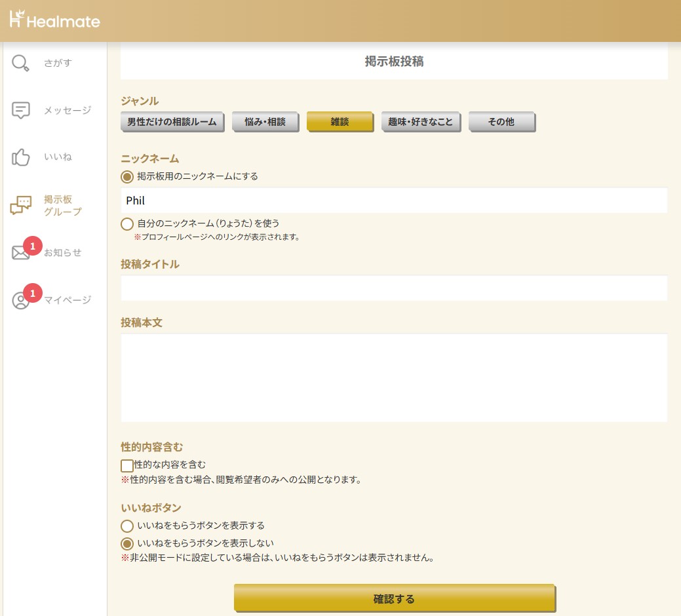The height and width of the screenshot is (616, 681).
Task: Choose 男性だけの相談ルーム genre
Action: click(x=172, y=122)
